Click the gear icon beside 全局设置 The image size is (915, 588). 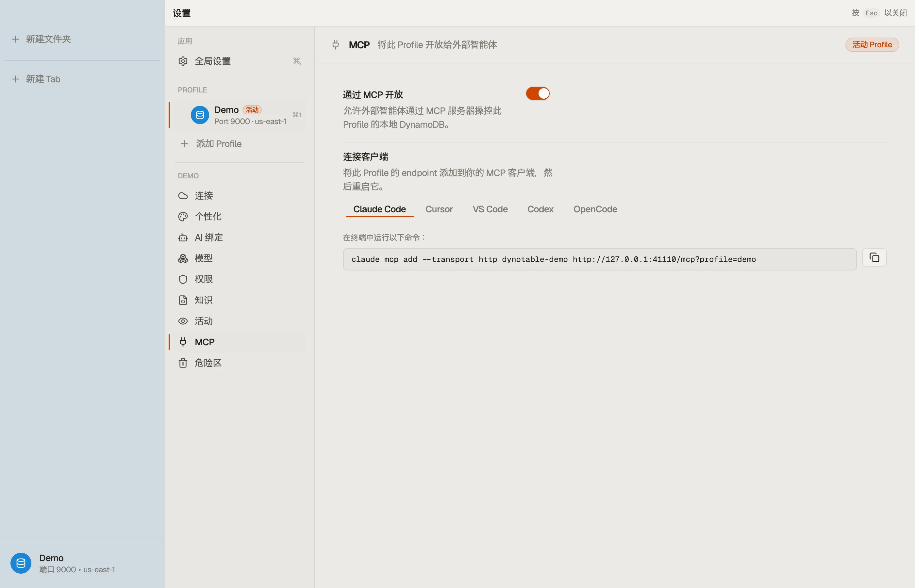[x=183, y=61]
